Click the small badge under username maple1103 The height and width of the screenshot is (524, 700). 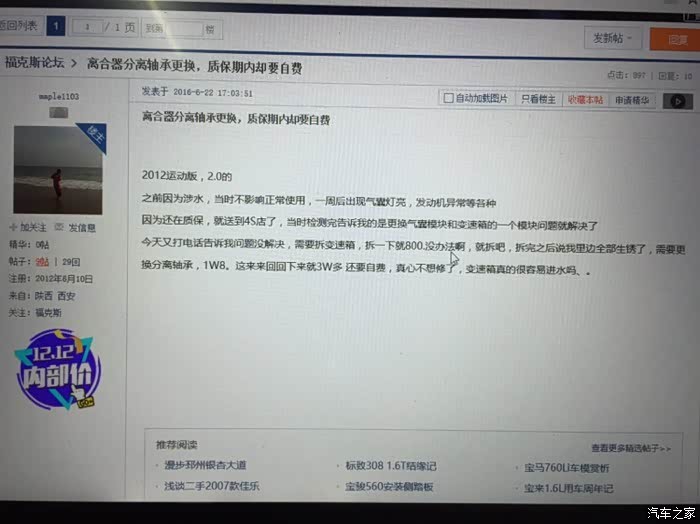pos(58,112)
